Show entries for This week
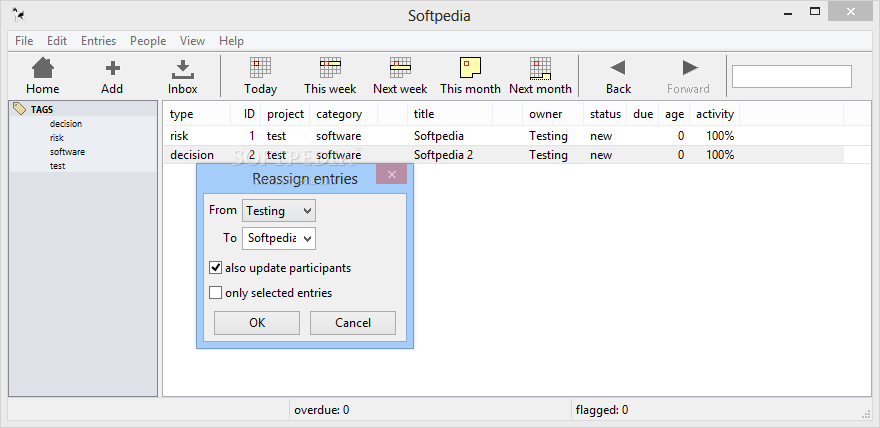The width and height of the screenshot is (880, 428). point(331,76)
